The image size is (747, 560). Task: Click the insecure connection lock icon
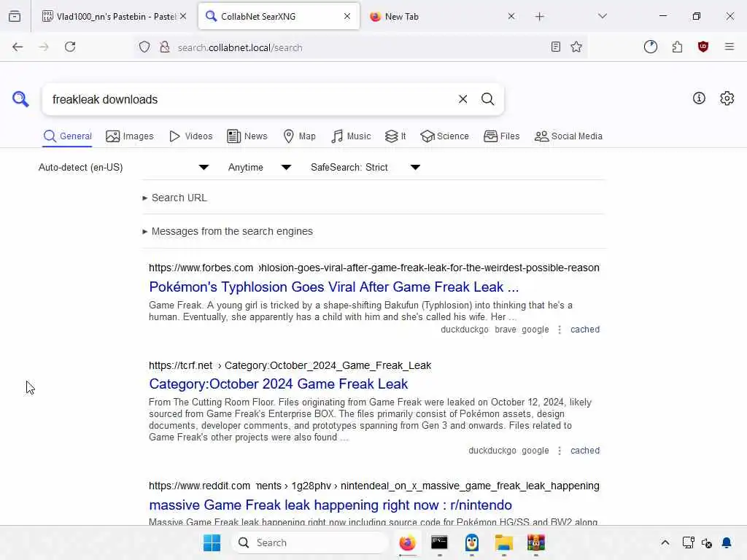(x=164, y=47)
